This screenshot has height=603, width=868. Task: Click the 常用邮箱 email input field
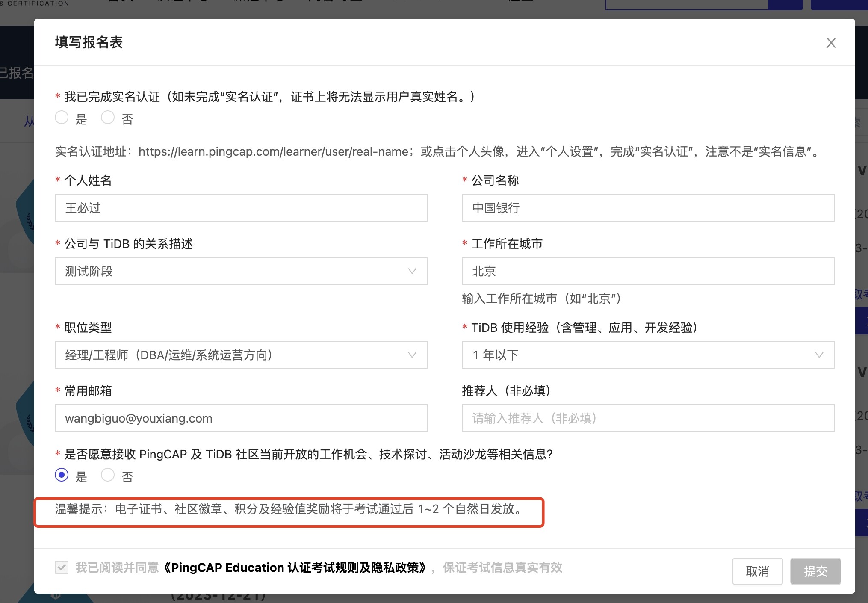tap(241, 418)
